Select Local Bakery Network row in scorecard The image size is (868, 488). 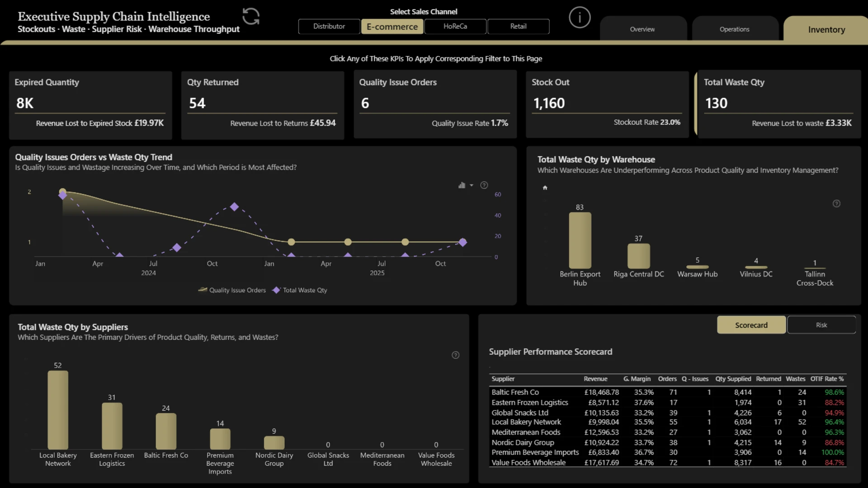click(x=668, y=422)
